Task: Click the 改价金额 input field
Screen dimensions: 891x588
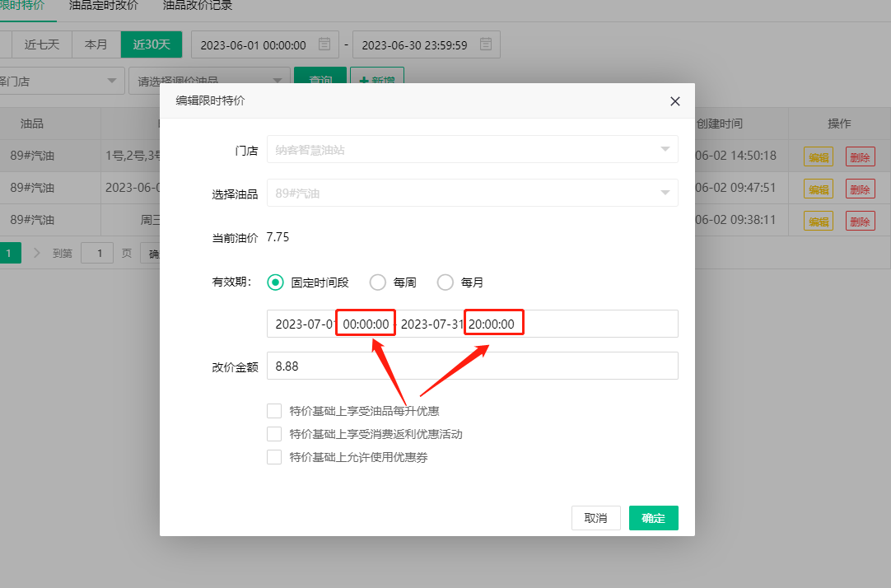Action: tap(472, 366)
